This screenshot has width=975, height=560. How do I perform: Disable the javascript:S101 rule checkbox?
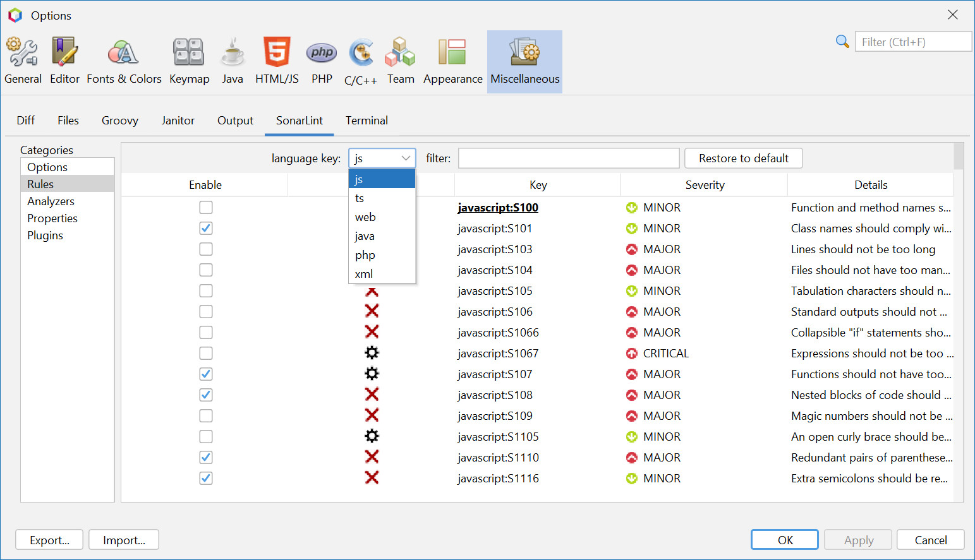[206, 229]
